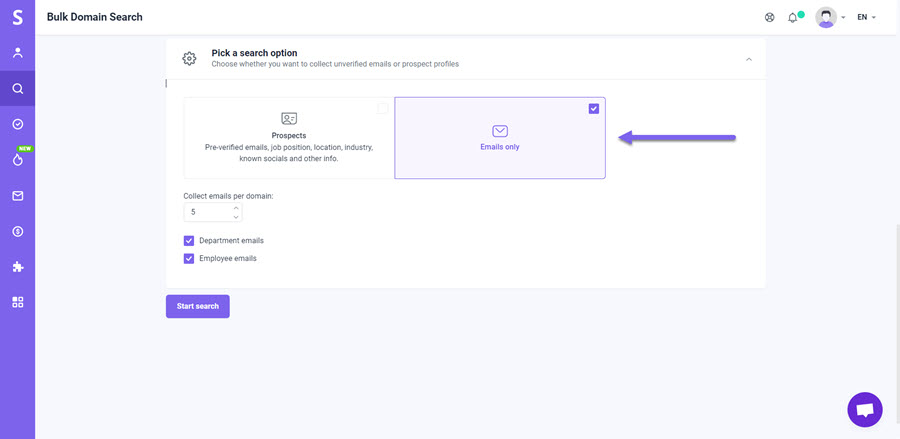
Task: Click the Start search button
Action: pos(197,306)
